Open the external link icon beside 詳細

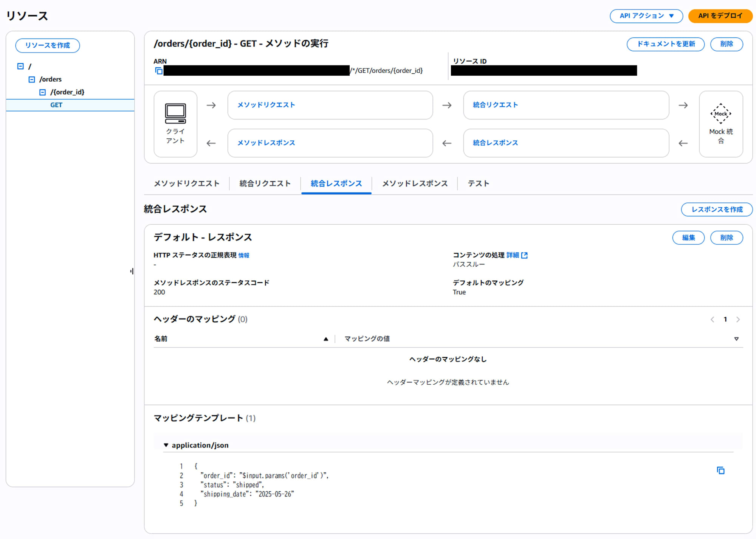point(524,255)
